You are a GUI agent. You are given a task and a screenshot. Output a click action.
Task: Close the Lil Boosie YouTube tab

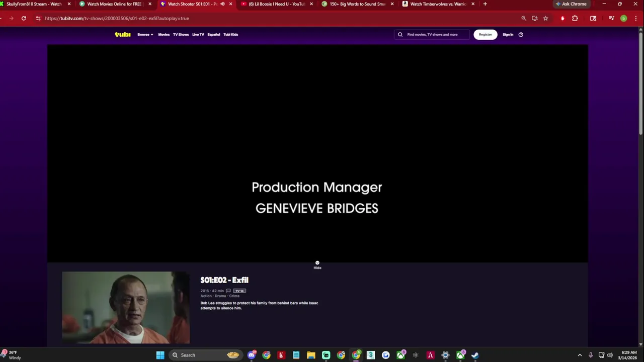coord(311,4)
